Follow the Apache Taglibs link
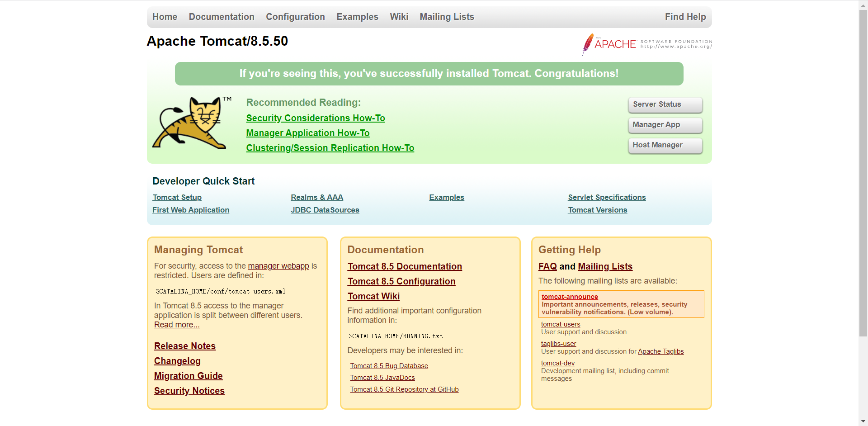 pyautogui.click(x=660, y=351)
